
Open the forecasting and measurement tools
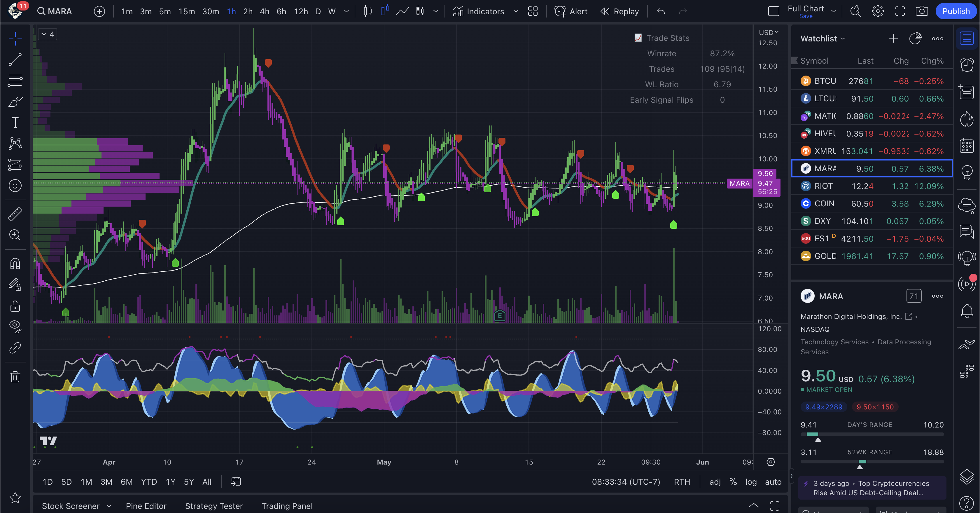point(15,165)
